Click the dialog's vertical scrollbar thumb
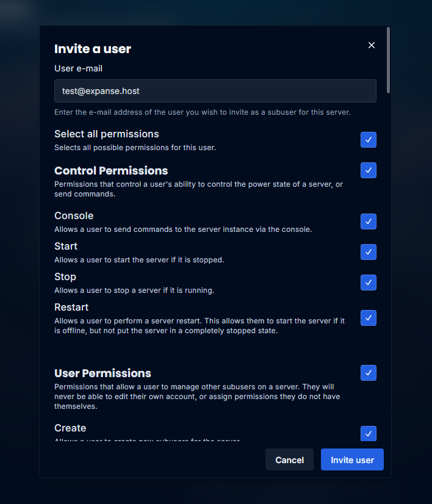This screenshot has height=504, width=432. click(x=388, y=60)
